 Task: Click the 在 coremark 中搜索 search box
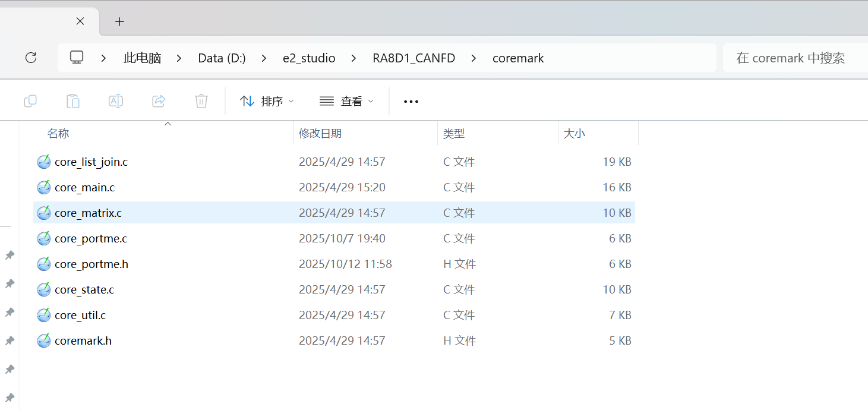[795, 58]
